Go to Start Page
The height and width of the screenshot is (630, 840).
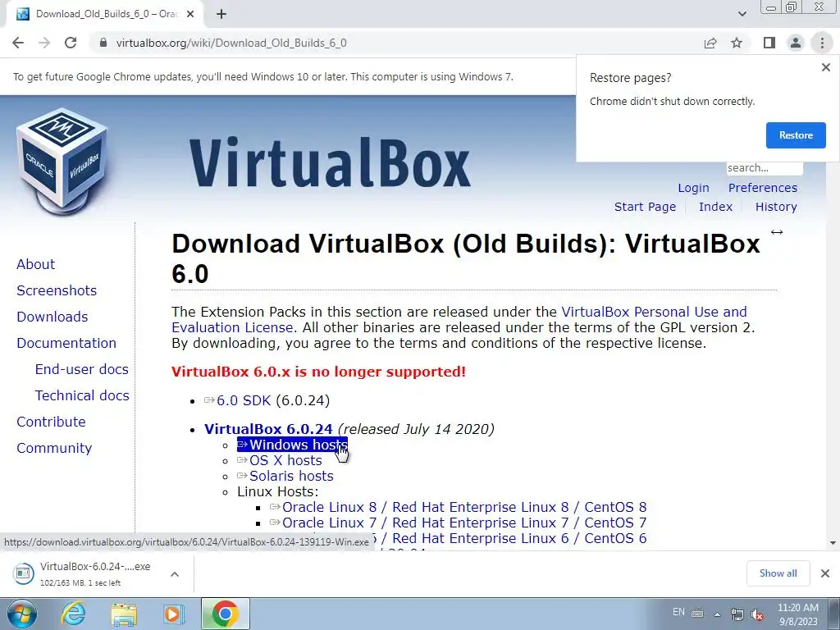[x=645, y=207]
